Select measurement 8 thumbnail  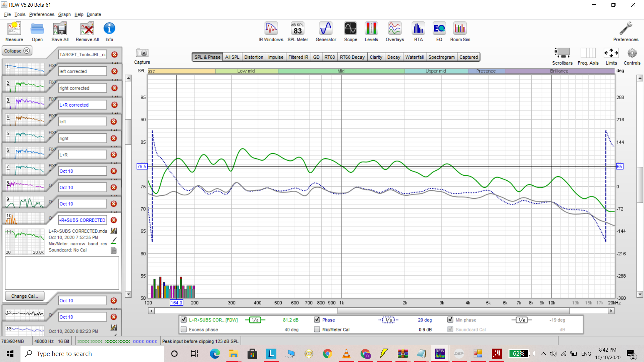click(x=25, y=185)
